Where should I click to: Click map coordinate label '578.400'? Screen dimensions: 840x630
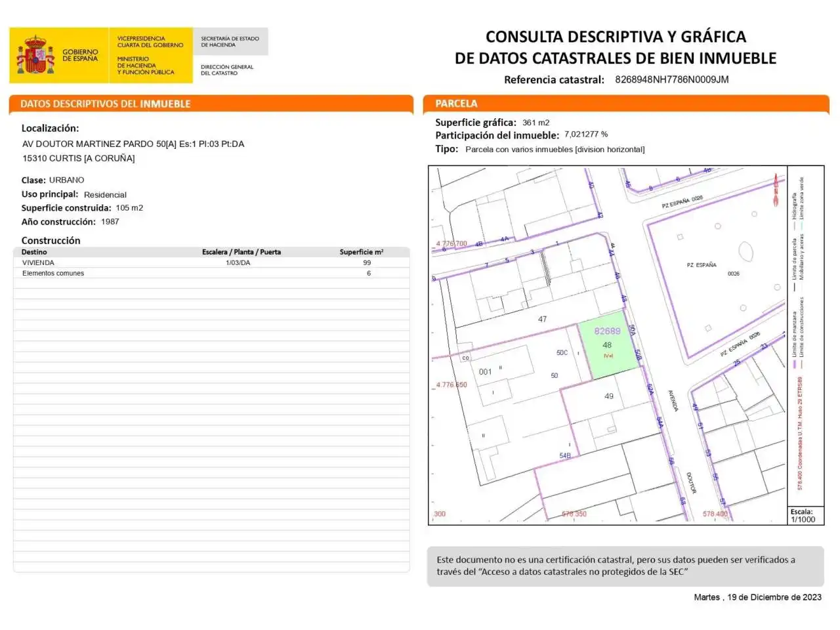715,514
